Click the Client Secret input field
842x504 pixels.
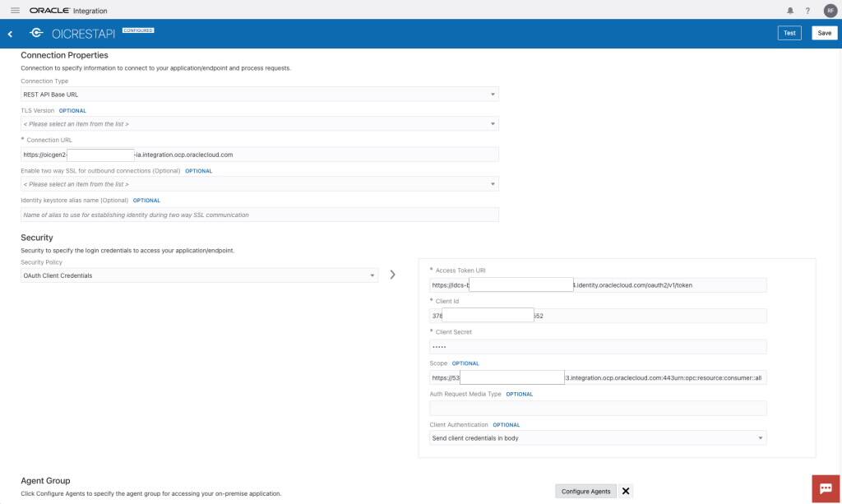coord(598,346)
